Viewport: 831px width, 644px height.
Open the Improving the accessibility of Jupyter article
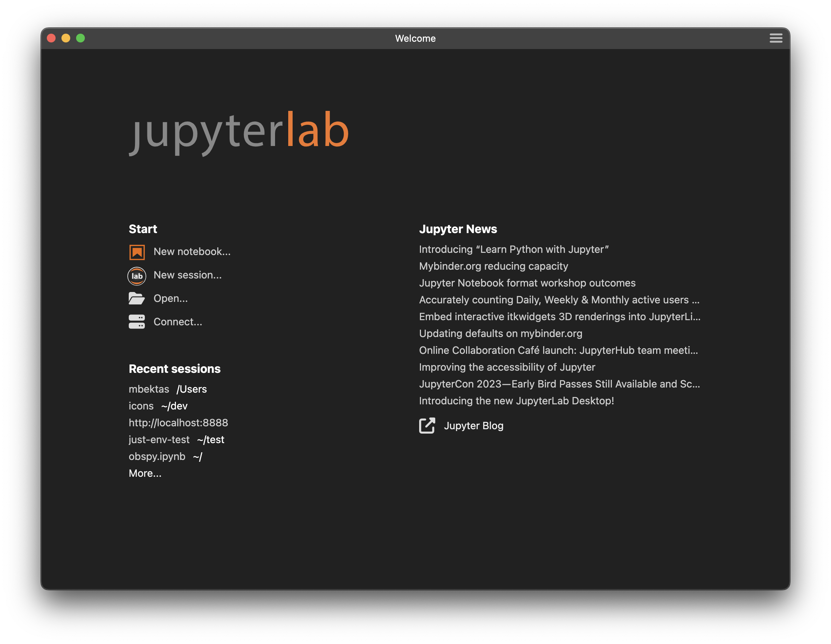pyautogui.click(x=507, y=367)
